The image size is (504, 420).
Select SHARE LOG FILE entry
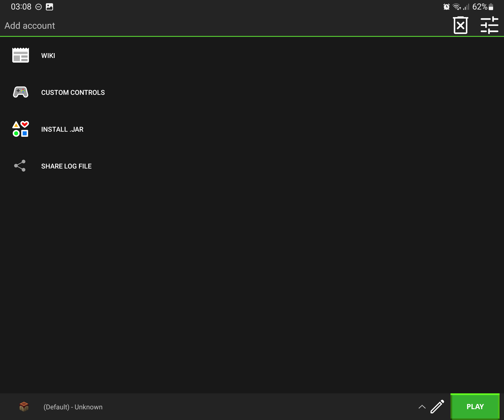pyautogui.click(x=252, y=166)
